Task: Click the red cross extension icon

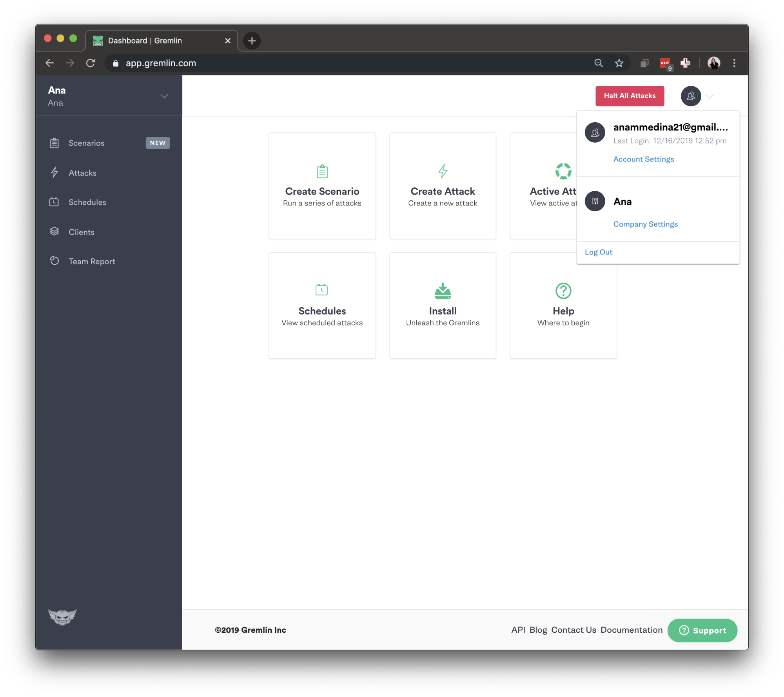Action: [x=685, y=63]
